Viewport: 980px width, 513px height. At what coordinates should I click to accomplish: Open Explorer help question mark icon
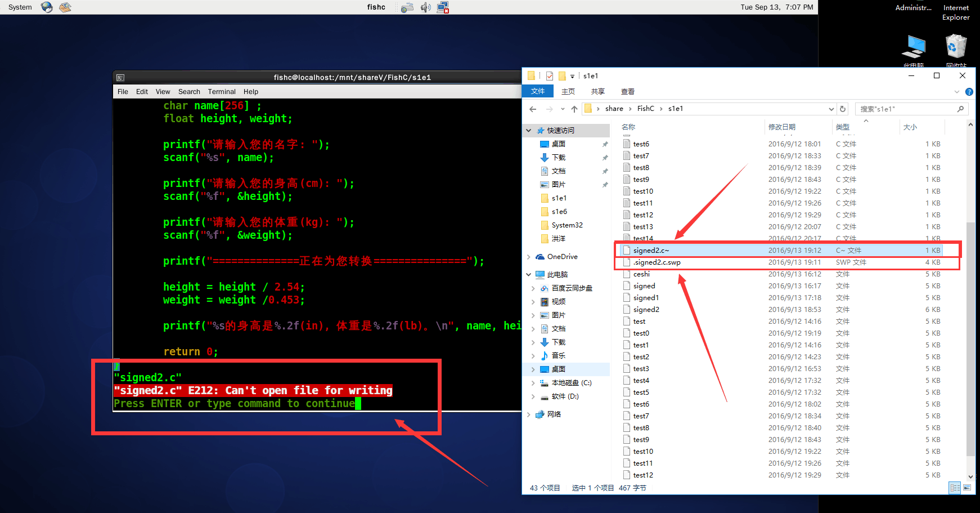[x=969, y=92]
